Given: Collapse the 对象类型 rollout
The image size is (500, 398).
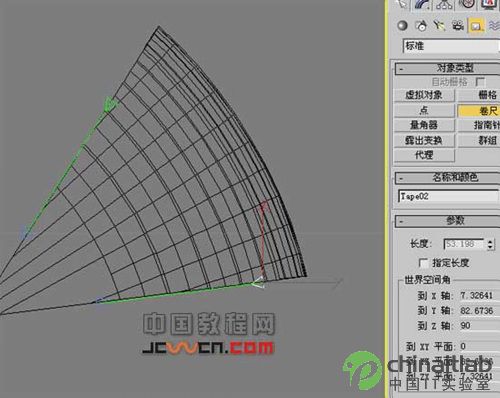Looking at the screenshot, I should point(447,68).
